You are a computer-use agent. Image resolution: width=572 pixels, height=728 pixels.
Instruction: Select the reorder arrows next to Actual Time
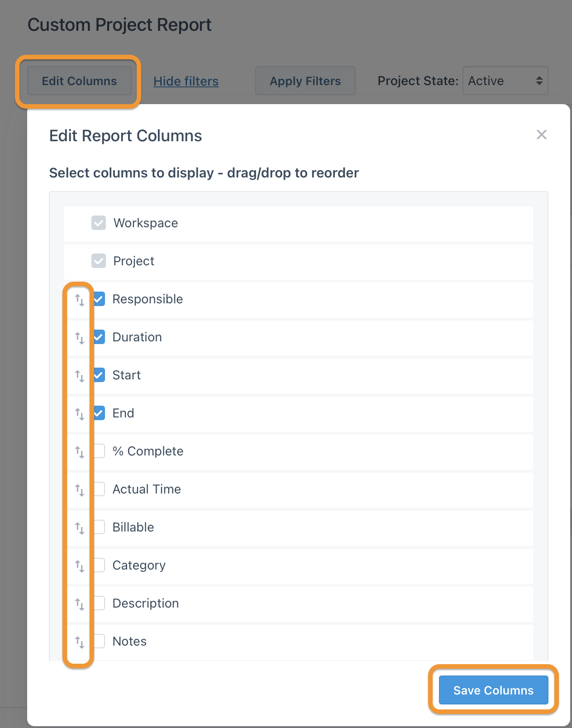coord(80,489)
